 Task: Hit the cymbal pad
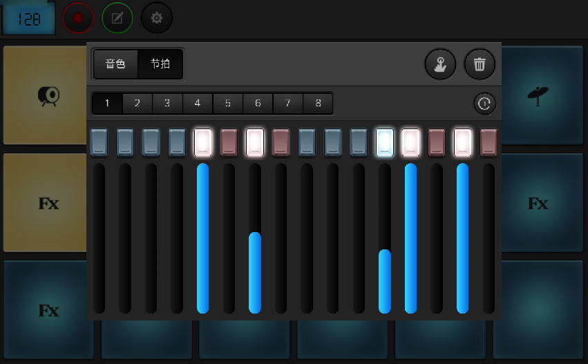[538, 95]
